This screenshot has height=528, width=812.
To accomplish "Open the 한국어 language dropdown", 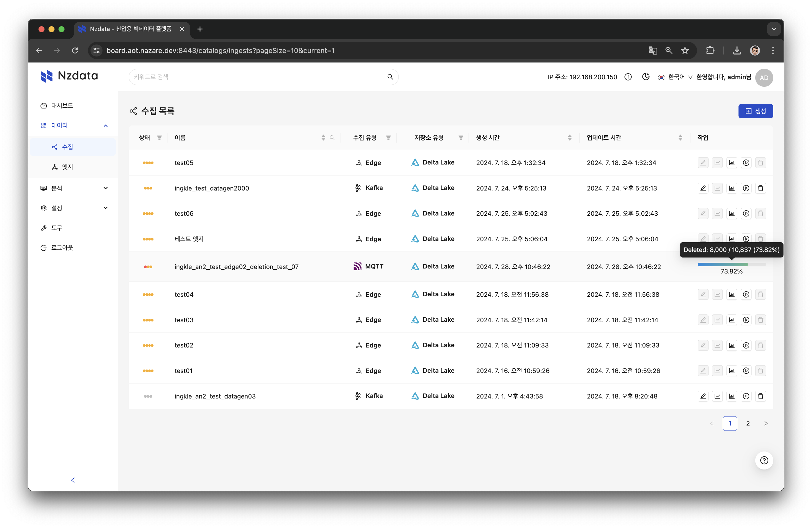I will (x=675, y=77).
